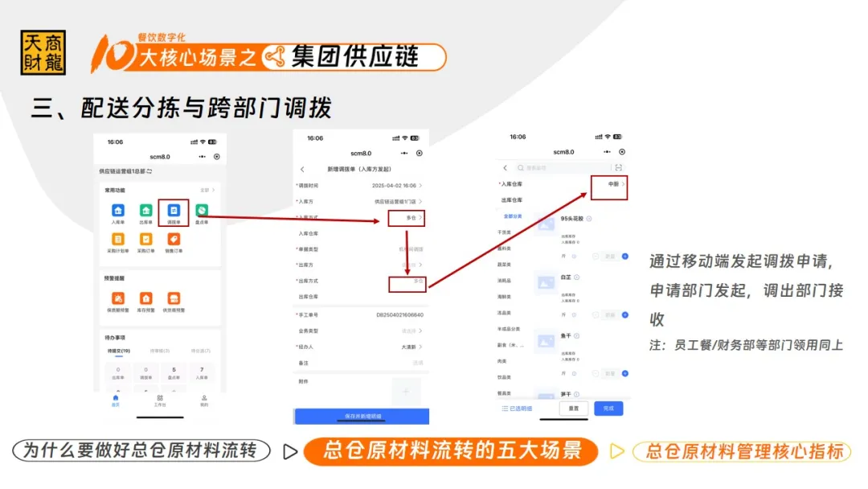Click 总仓原材料管理核心指标 pill
The width and height of the screenshot is (868, 489).
tap(743, 452)
